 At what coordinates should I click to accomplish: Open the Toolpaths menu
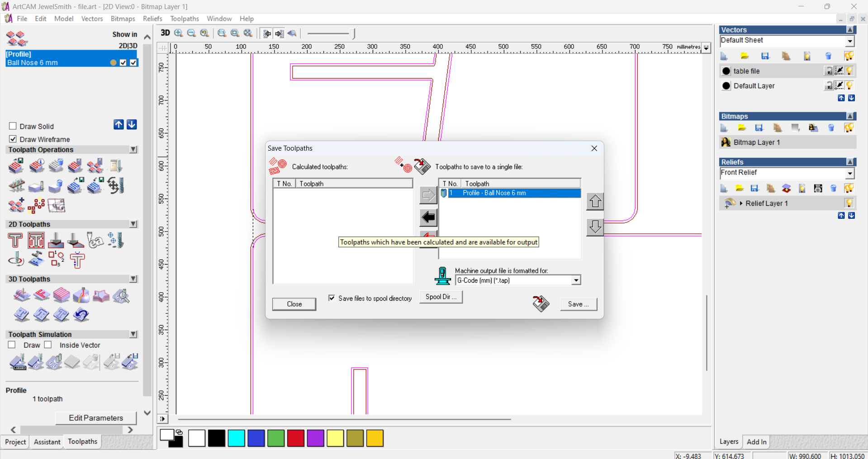tap(185, 19)
